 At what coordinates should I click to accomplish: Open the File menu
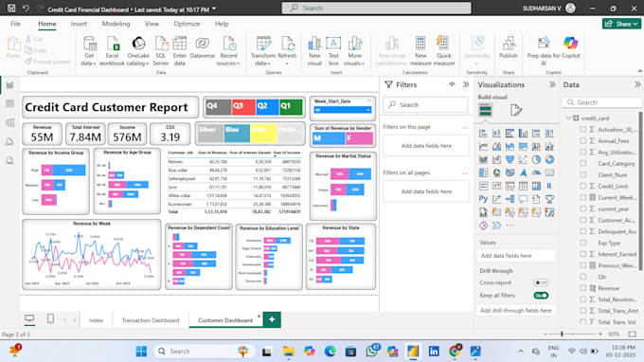(15, 24)
